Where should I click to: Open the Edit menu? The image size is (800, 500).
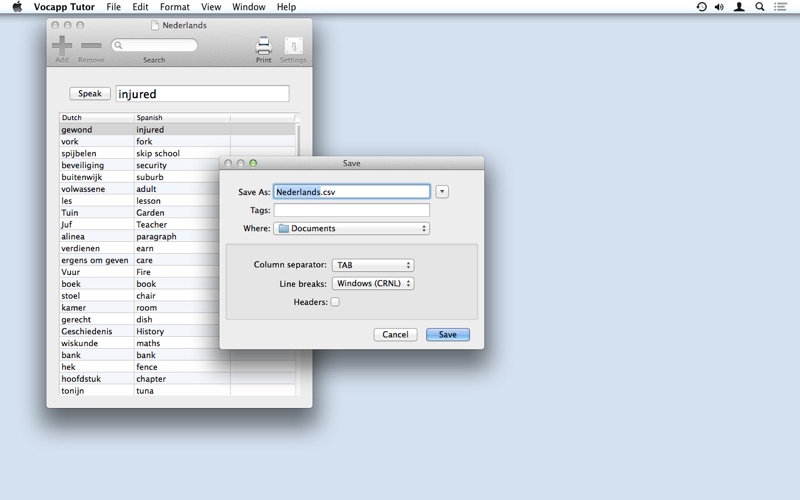click(x=140, y=7)
